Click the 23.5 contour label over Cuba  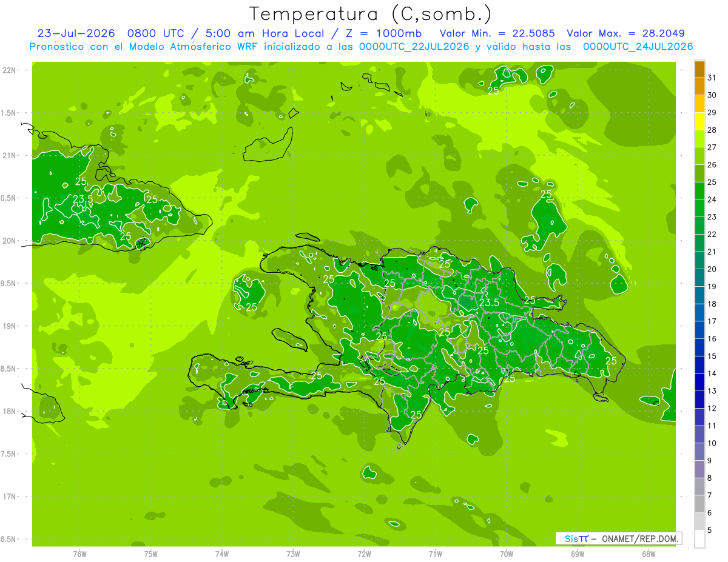click(x=83, y=198)
